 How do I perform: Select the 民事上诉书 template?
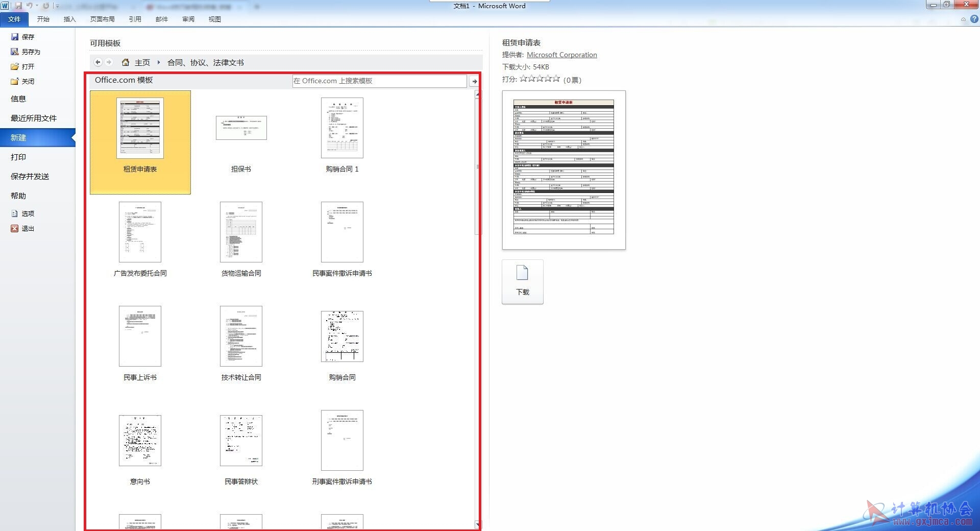point(140,344)
